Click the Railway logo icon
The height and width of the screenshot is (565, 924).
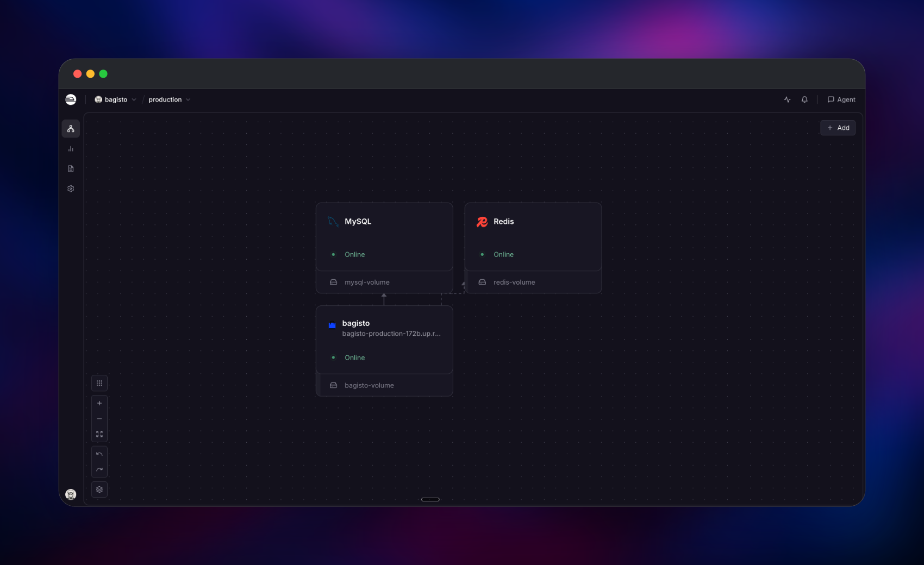pos(71,99)
